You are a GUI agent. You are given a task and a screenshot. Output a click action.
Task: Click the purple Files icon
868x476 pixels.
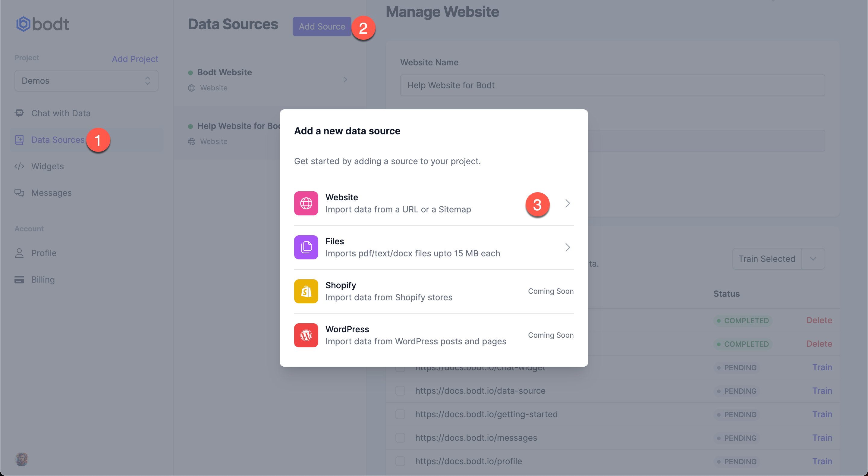[306, 247]
